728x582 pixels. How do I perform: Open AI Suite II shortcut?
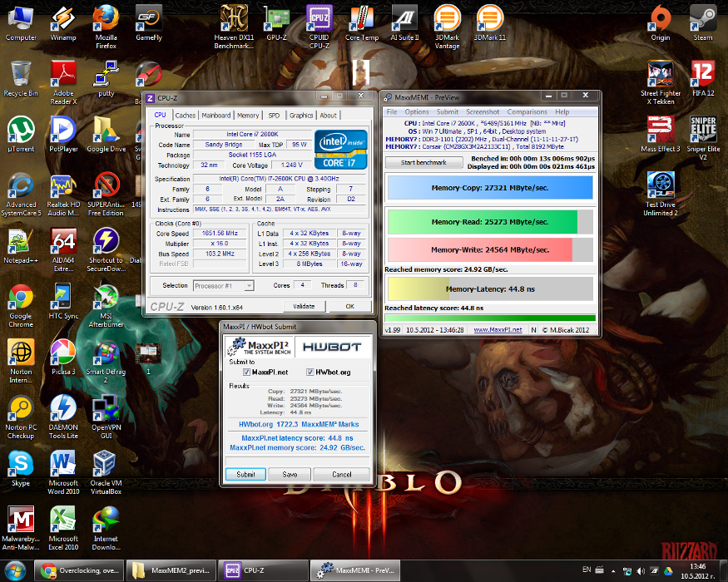[404, 23]
